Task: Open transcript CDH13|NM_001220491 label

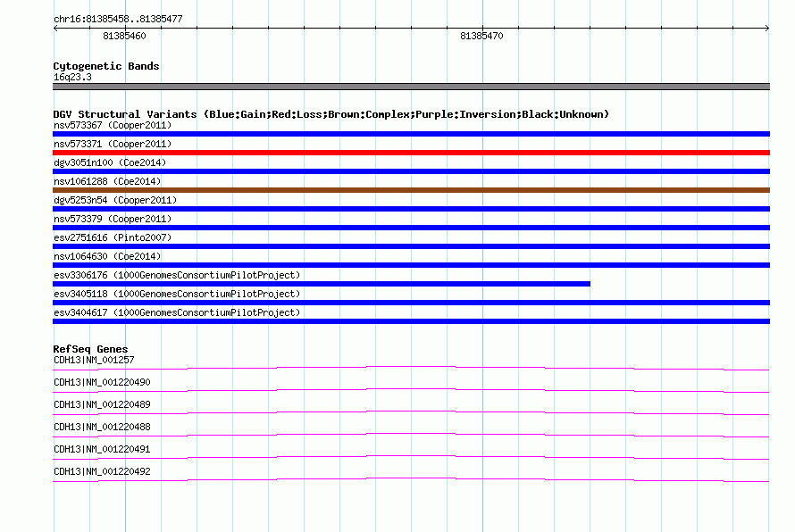Action: (x=102, y=449)
